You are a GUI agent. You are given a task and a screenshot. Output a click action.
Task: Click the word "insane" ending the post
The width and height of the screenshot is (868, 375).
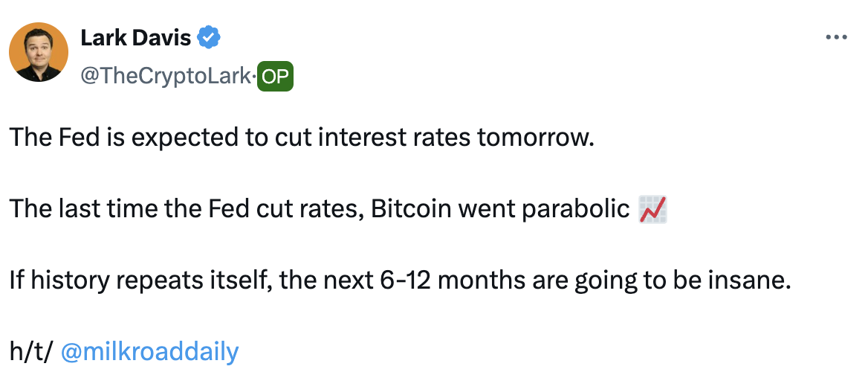(749, 281)
